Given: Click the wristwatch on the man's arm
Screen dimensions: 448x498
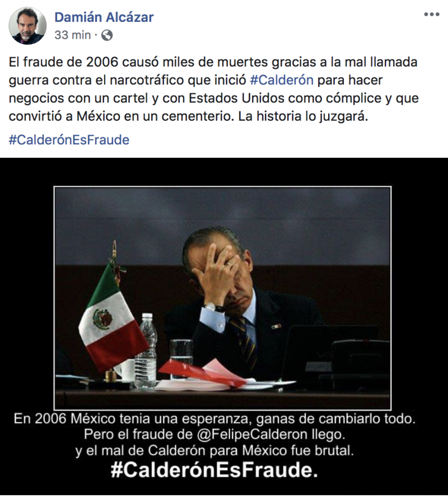Looking at the screenshot, I should [x=214, y=307].
